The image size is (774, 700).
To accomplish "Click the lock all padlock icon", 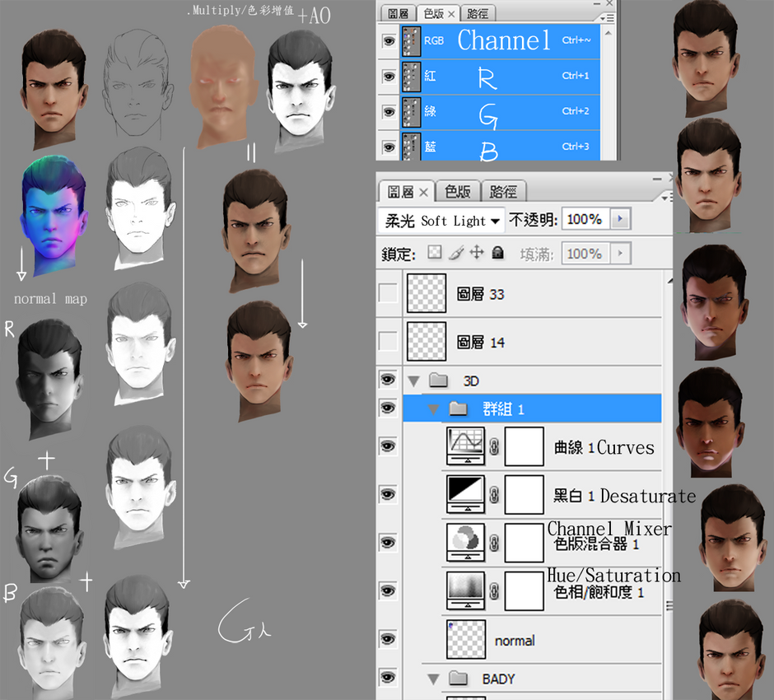I will pyautogui.click(x=499, y=253).
